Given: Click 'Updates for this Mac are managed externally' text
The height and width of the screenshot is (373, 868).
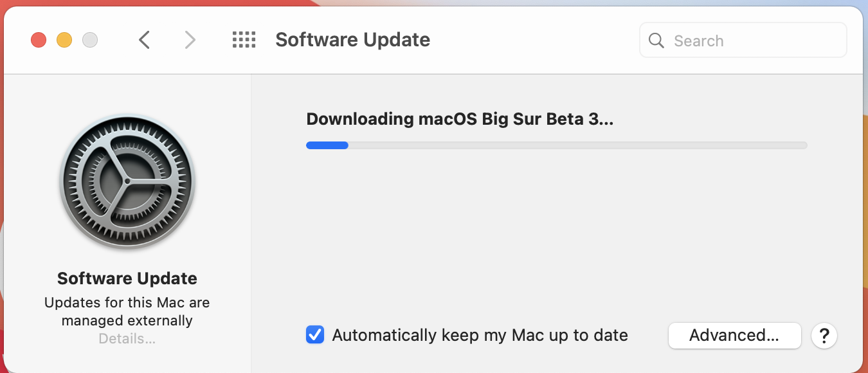Looking at the screenshot, I should pyautogui.click(x=127, y=311).
